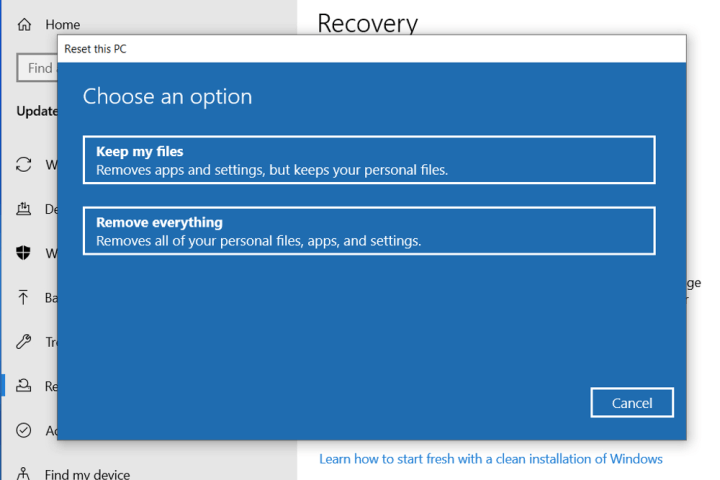This screenshot has height=480, width=720.
Task: Select the Delivery Optimization sidebar icon
Action: click(24, 209)
